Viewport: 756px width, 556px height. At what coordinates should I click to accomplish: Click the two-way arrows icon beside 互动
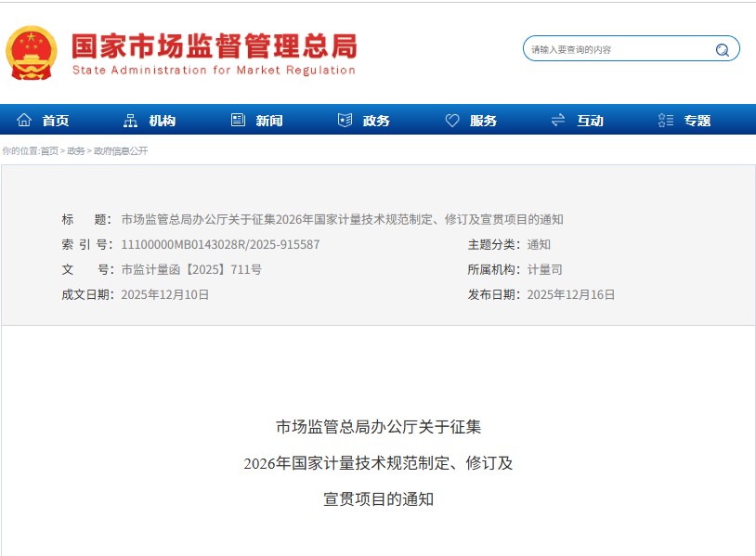click(558, 121)
